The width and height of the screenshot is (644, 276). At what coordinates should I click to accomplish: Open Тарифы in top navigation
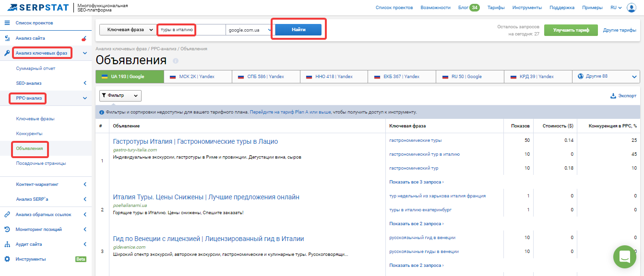click(496, 8)
